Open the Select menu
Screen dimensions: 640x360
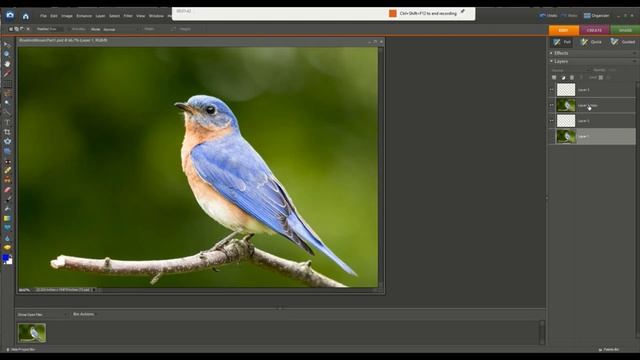click(x=114, y=16)
